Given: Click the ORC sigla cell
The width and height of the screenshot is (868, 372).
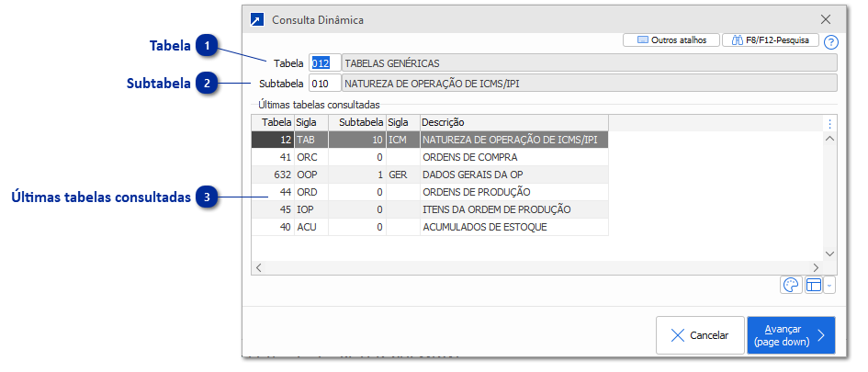Looking at the screenshot, I should point(311,157).
